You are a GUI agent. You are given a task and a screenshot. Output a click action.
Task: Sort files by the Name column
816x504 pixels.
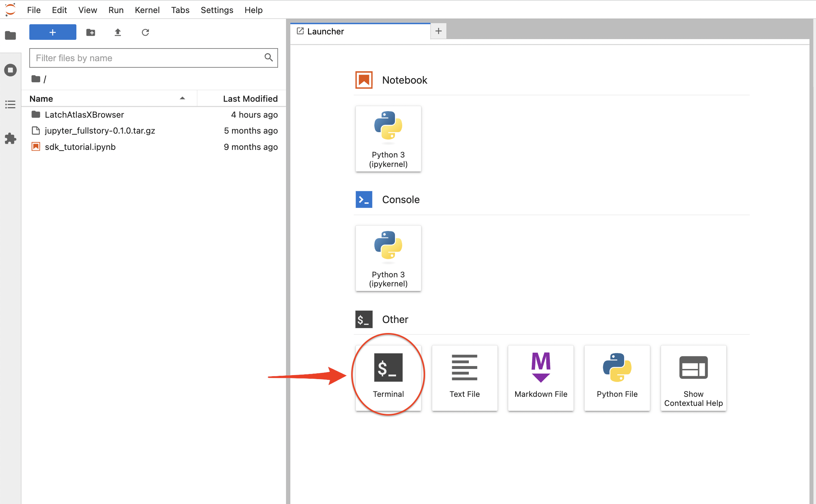[109, 98]
